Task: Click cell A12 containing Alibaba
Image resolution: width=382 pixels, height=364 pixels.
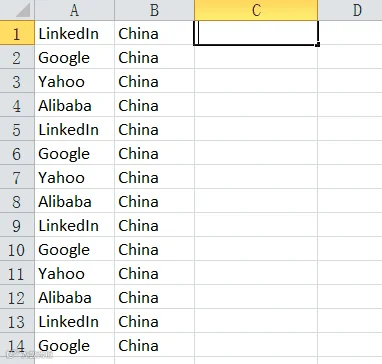Action: [x=75, y=297]
